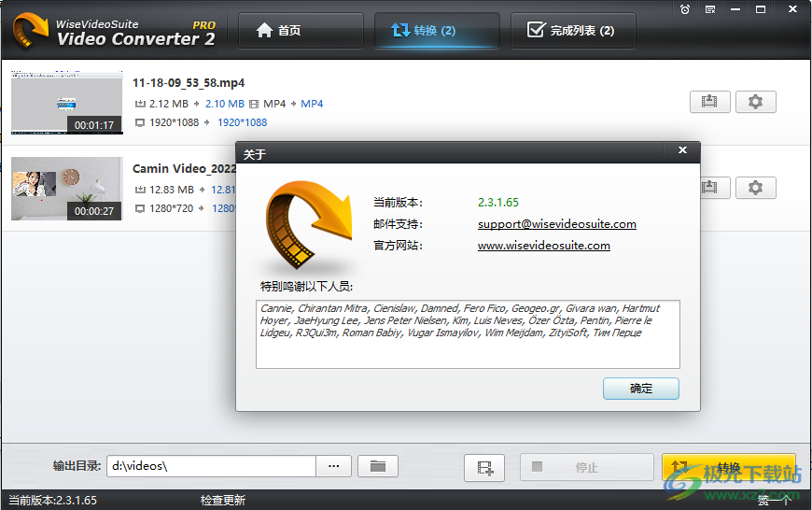The image size is (812, 510).
Task: Open the edit clip icon for Camin Video row
Action: coord(715,188)
